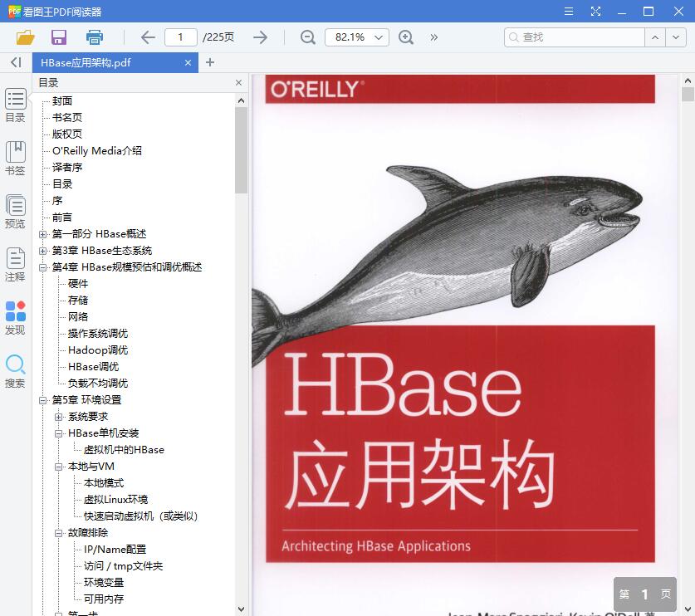695x616 pixels.
Task: Collapse 第4章 HBase规模预估和调优概述 node
Action: click(42, 267)
